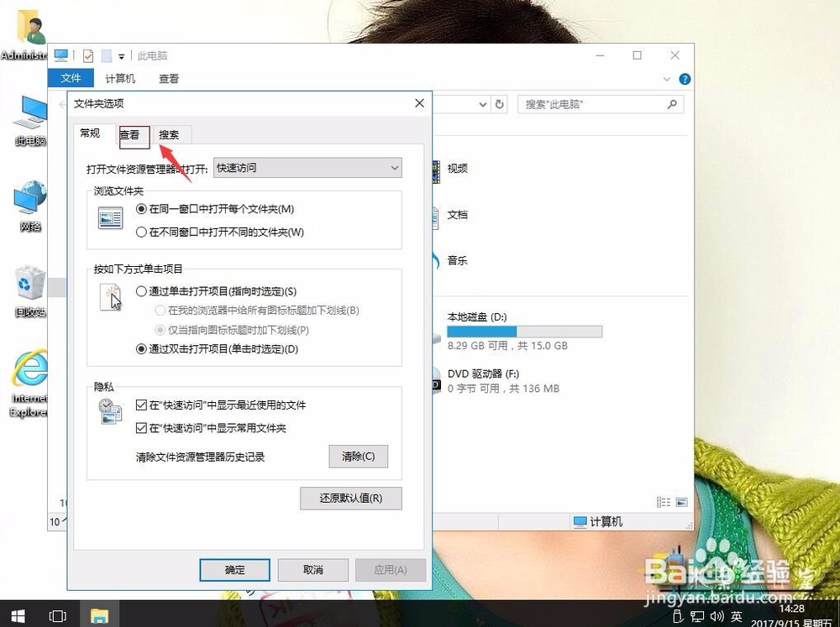The height and width of the screenshot is (627, 840).
Task: Open the 计算机 ribbon tab
Action: [x=120, y=79]
